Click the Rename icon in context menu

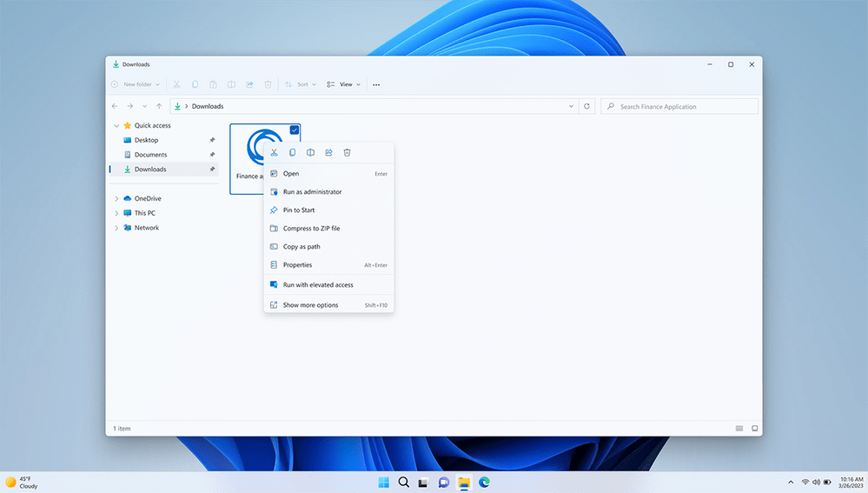tap(310, 153)
